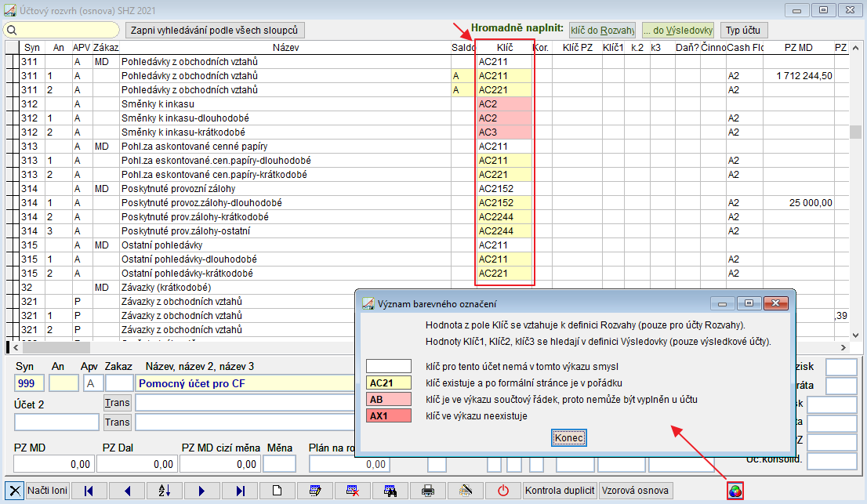Image resolution: width=867 pixels, height=504 pixels.
Task: Click the X cancel icon in bottom toolbar
Action: [14, 491]
